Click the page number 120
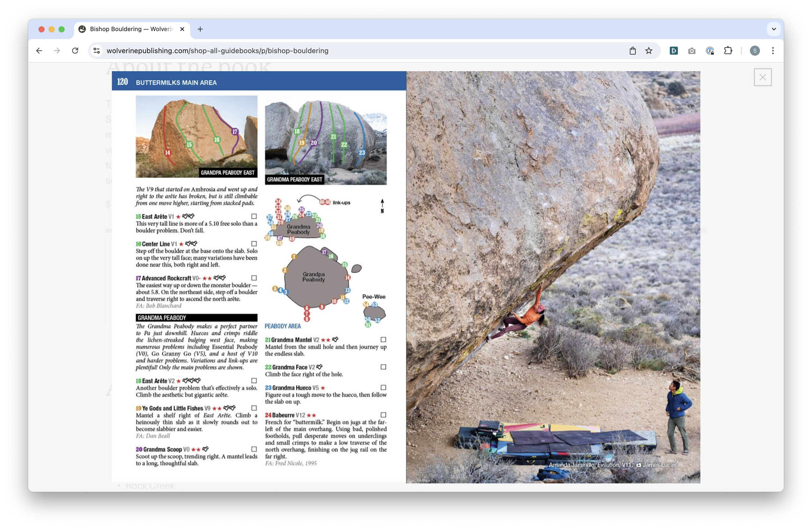Image resolution: width=812 pixels, height=529 pixels. pyautogui.click(x=122, y=82)
